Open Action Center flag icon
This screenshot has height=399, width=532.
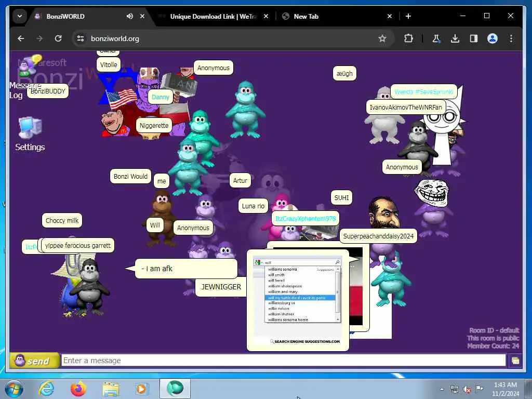click(479, 389)
